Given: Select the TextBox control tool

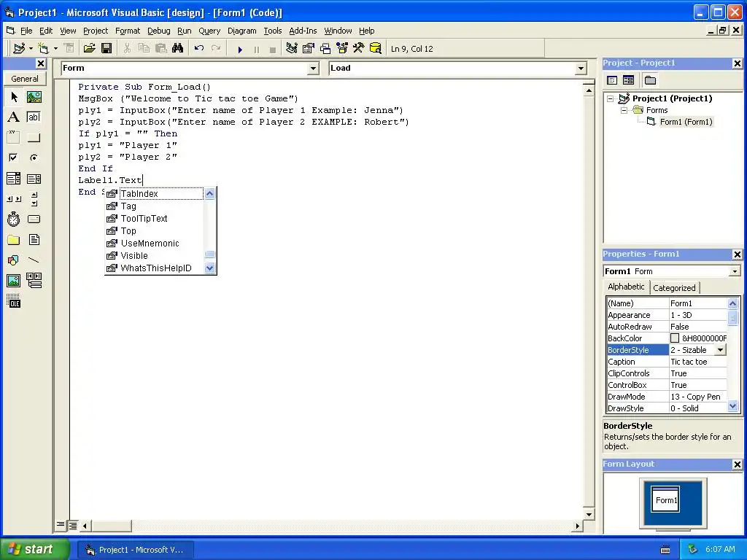Looking at the screenshot, I should click(x=34, y=117).
